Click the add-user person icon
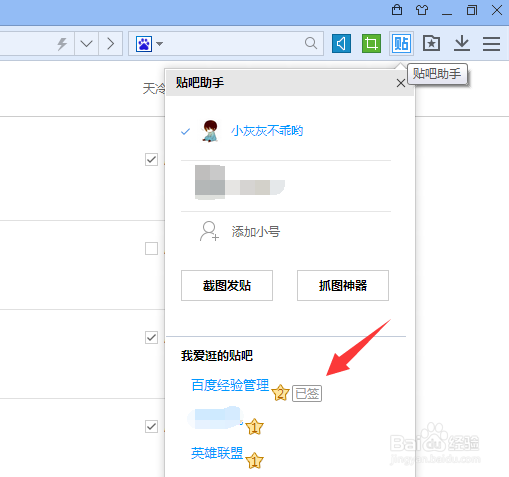 pyautogui.click(x=209, y=231)
